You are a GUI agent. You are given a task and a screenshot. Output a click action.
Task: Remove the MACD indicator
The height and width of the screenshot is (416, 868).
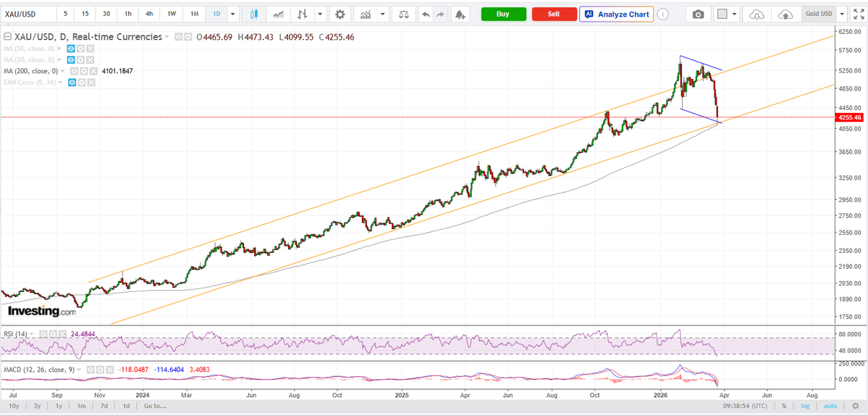click(x=109, y=370)
